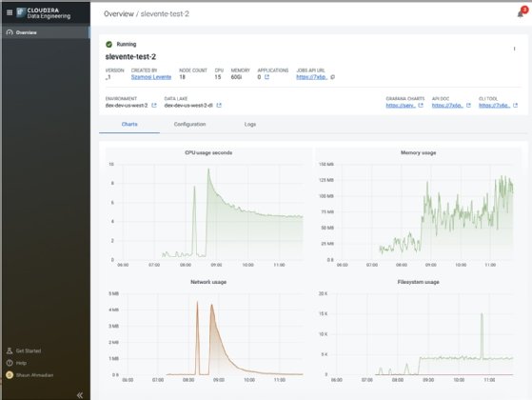
Task: Open the API Doc link
Action: [447, 106]
